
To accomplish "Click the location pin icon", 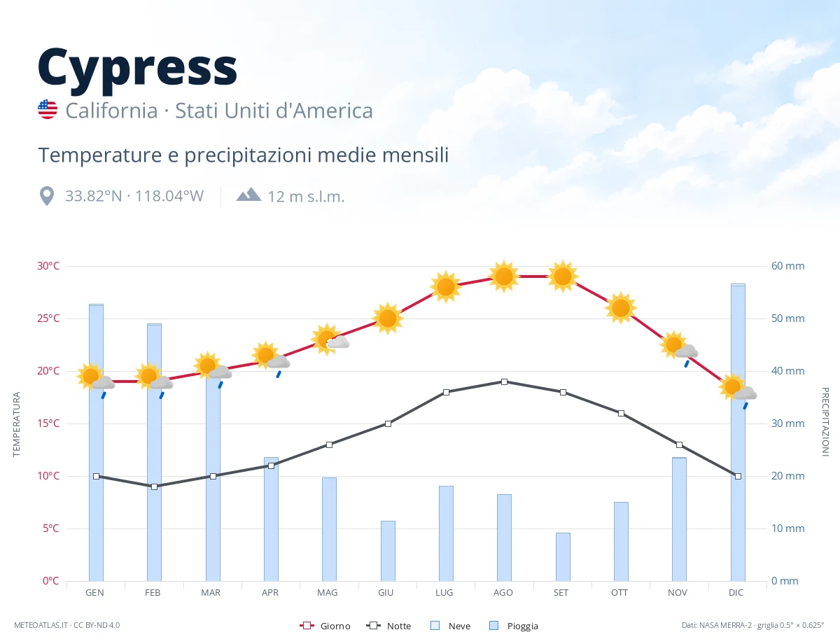I will pyautogui.click(x=47, y=196).
